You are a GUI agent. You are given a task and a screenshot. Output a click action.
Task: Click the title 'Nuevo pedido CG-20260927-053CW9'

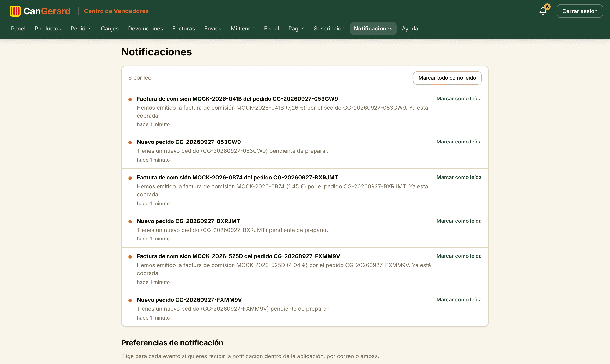pyautogui.click(x=189, y=142)
